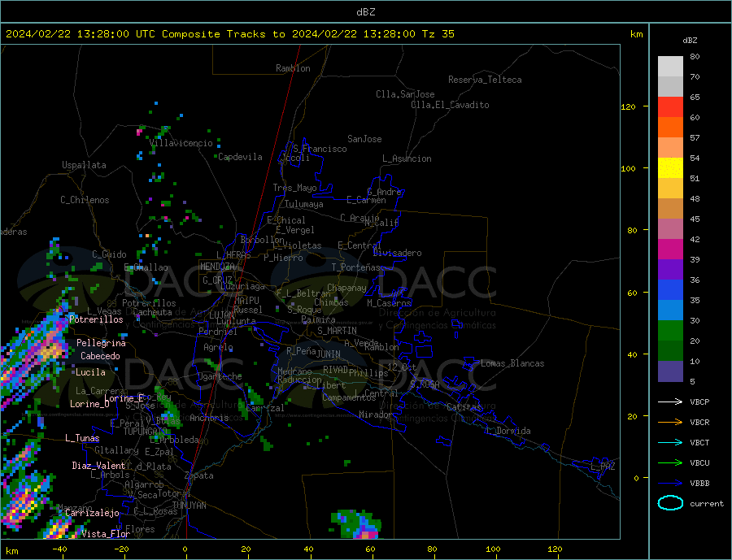Screen dimensions: 732x560
Task: Click the storm cell near bottom center
Action: tap(355, 525)
